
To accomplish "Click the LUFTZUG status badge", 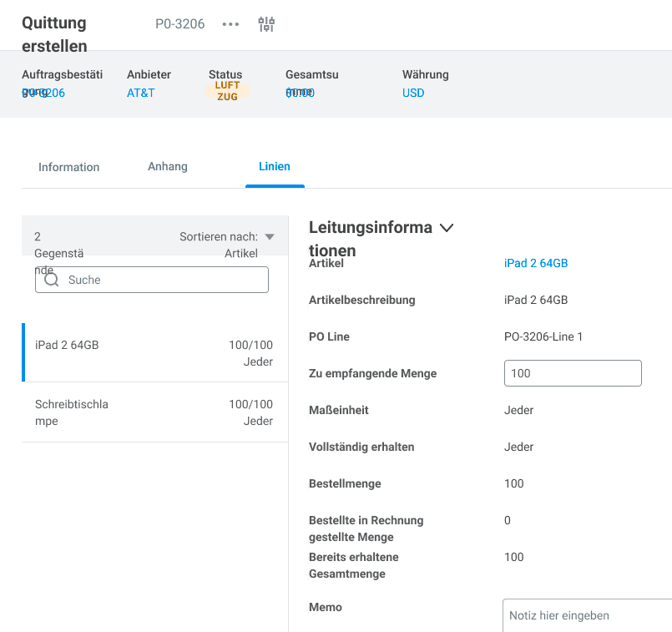I will (227, 91).
